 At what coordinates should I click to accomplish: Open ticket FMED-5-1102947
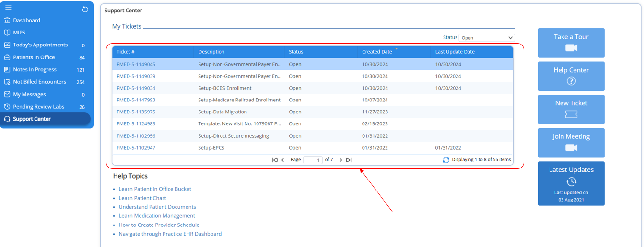pos(136,148)
